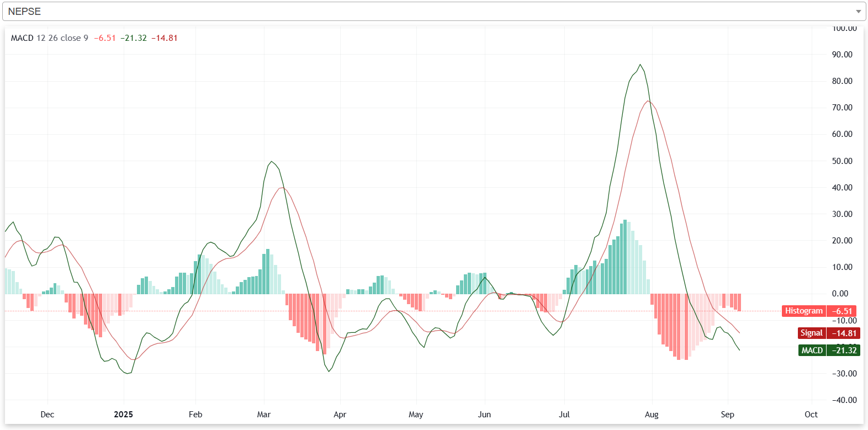The width and height of the screenshot is (868, 430).
Task: Click the 70.00 label on the price scale
Action: point(843,108)
